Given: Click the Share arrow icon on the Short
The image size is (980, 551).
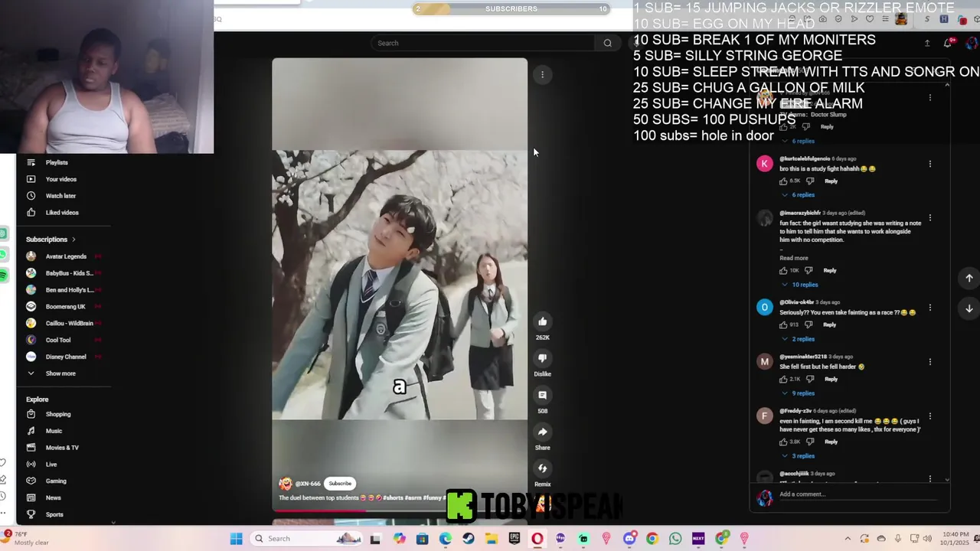Looking at the screenshot, I should [542, 432].
